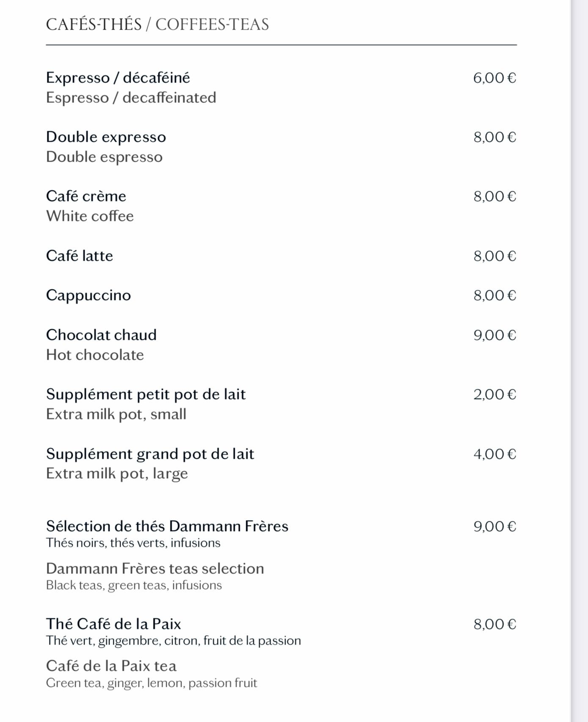The height and width of the screenshot is (722, 588).
Task: Click the Cafés-Thés / Coffees-Teas heading
Action: pyautogui.click(x=157, y=25)
